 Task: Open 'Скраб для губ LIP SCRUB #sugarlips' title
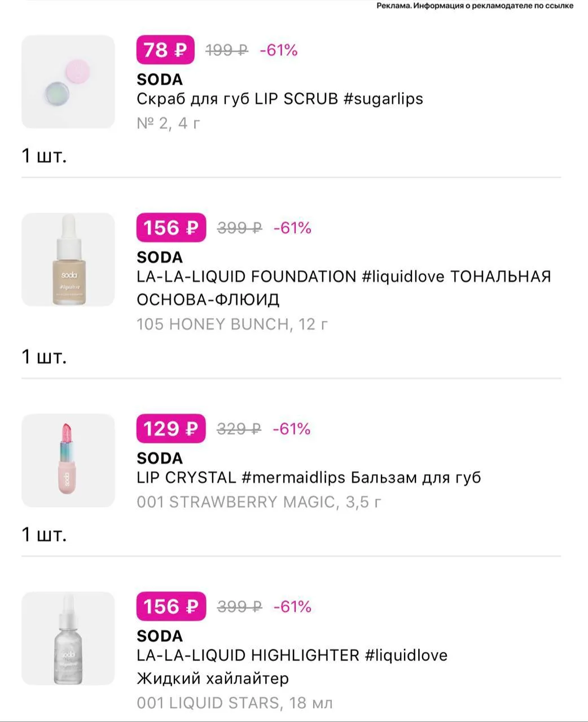pos(280,99)
